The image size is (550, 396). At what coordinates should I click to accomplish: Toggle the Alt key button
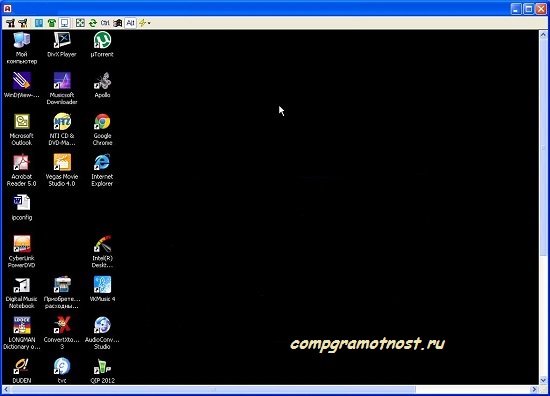(130, 23)
